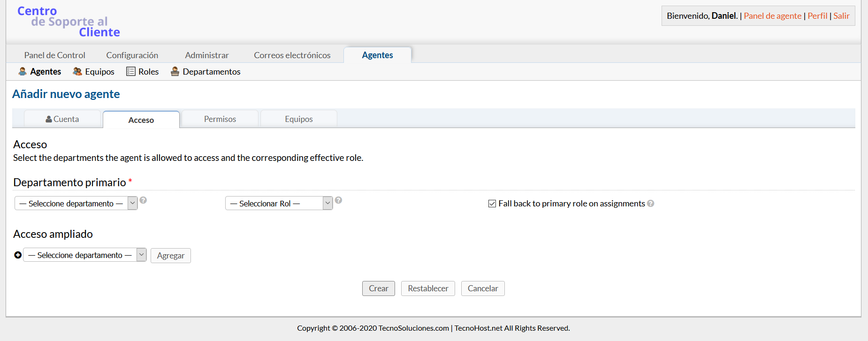Image resolution: width=868 pixels, height=341 pixels.
Task: Click help icon after fall back option
Action: (651, 204)
